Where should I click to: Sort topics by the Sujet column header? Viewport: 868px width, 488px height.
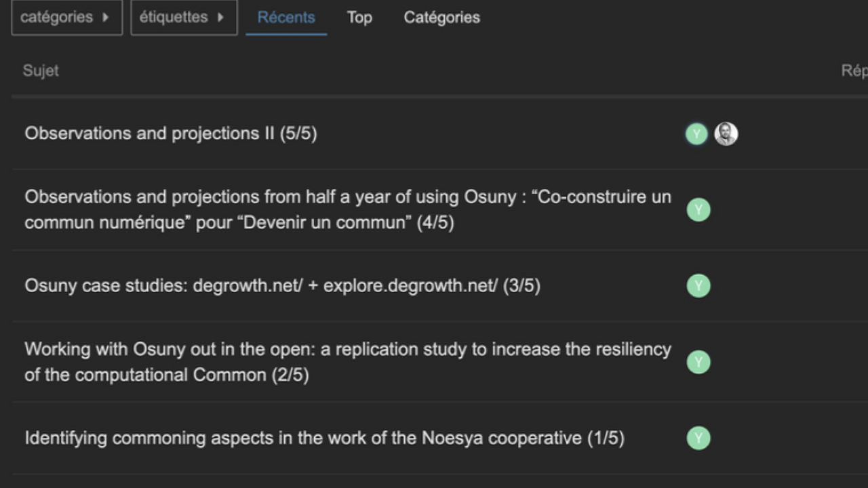(x=41, y=70)
